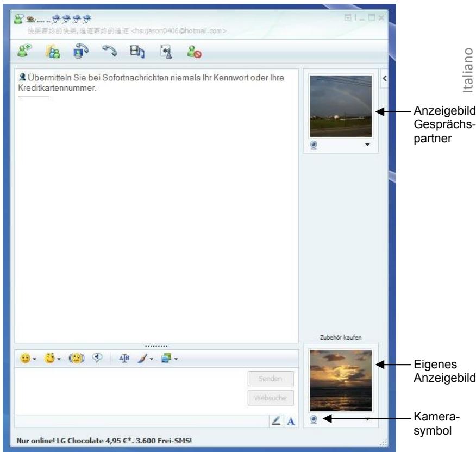476x452 pixels.
Task: Open the dropdown under the partner's display picture
Action: pyautogui.click(x=367, y=145)
